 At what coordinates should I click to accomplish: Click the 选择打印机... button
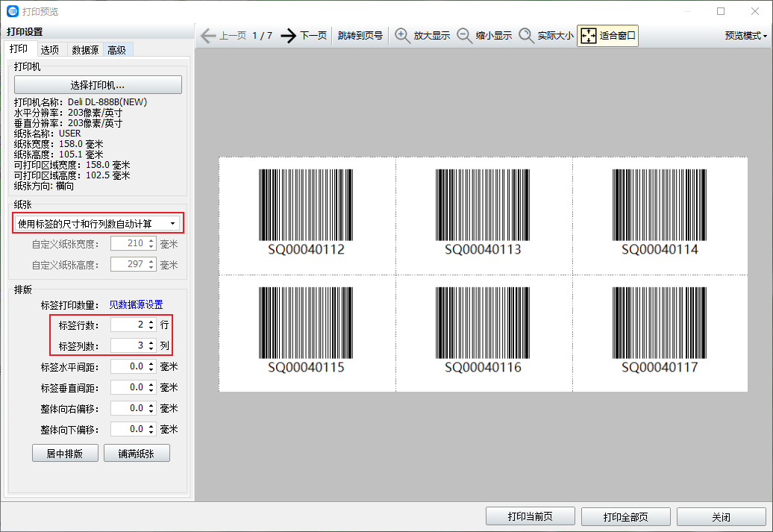[98, 85]
